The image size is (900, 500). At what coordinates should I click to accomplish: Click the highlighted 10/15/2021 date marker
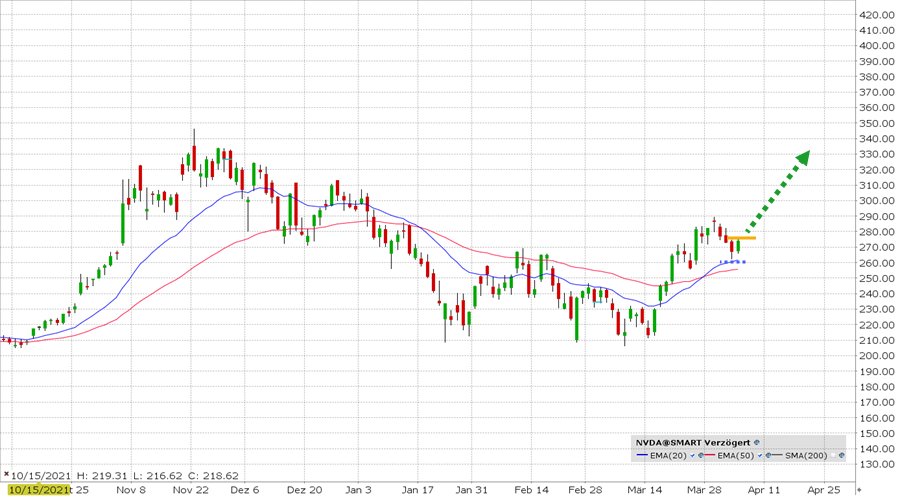coord(38,490)
